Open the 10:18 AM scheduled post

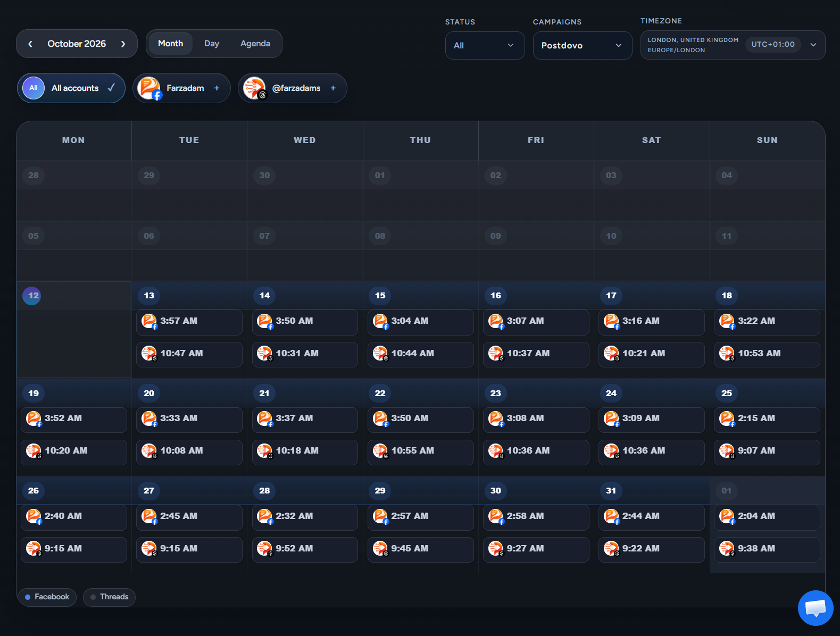pos(305,453)
